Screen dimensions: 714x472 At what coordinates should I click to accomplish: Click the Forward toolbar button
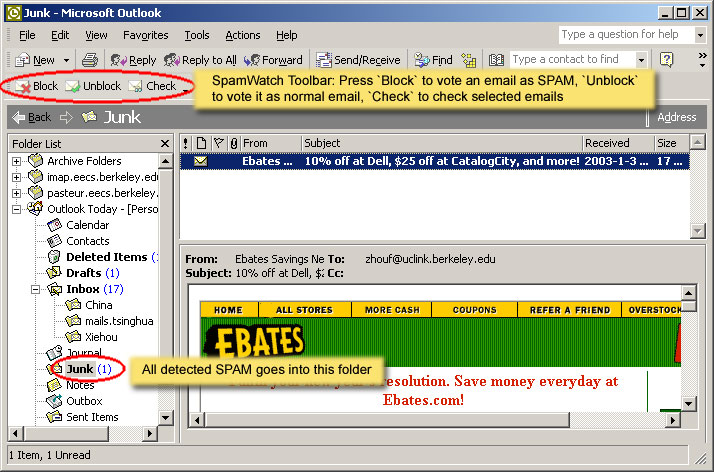pos(273,60)
